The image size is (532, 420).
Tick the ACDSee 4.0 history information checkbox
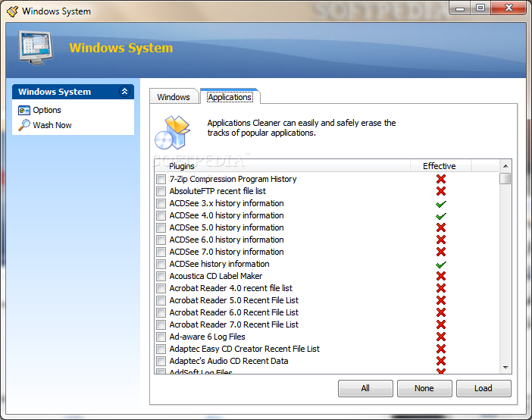coord(161,215)
